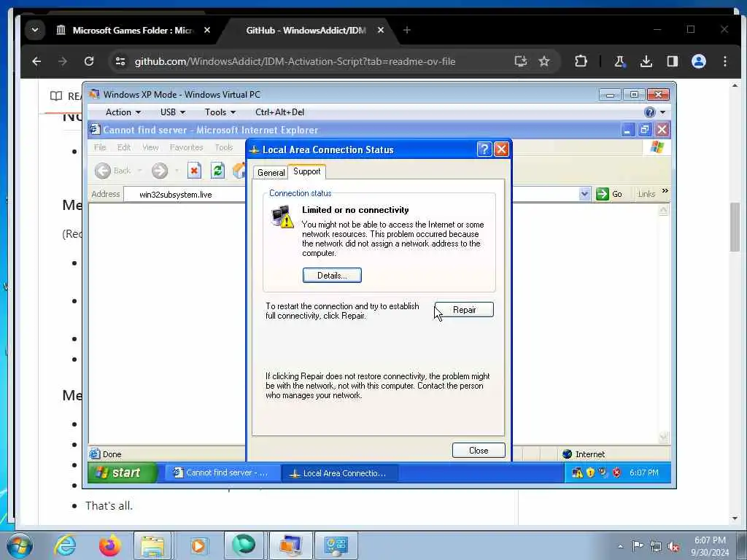
Task: Open the File menu in Internet Explorer
Action: point(100,147)
